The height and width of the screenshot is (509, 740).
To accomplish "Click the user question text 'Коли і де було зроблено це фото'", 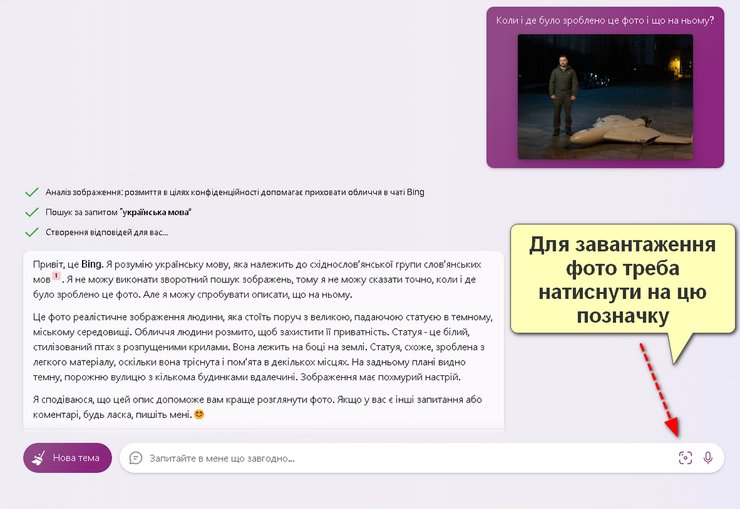I will coord(572,21).
